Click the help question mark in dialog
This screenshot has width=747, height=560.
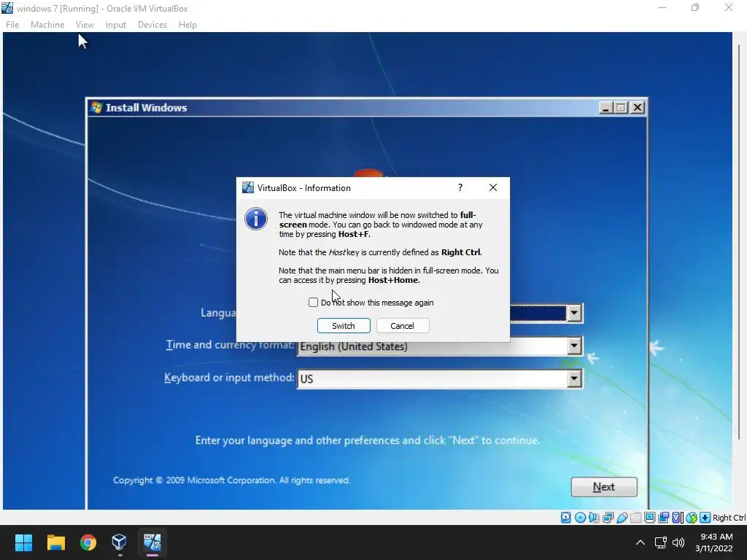pyautogui.click(x=460, y=187)
